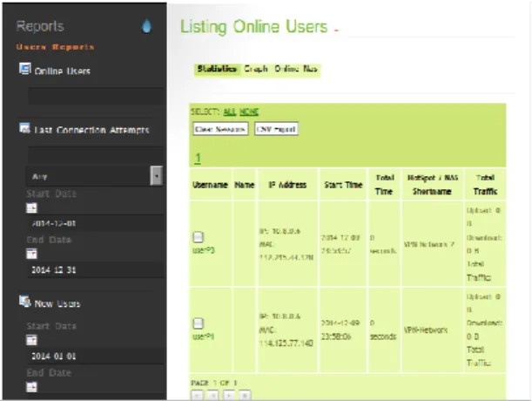532x401 pixels.
Task: Click the Listing Online Users page title
Action: (253, 26)
